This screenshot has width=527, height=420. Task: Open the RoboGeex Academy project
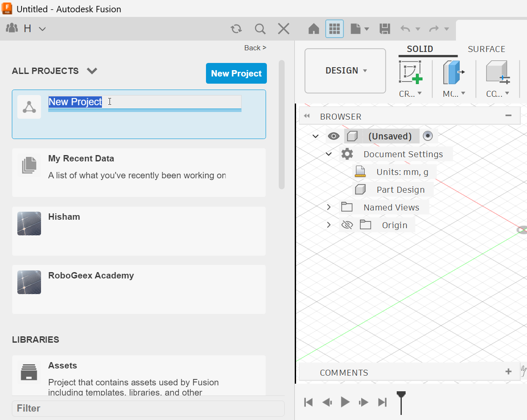[139, 289]
